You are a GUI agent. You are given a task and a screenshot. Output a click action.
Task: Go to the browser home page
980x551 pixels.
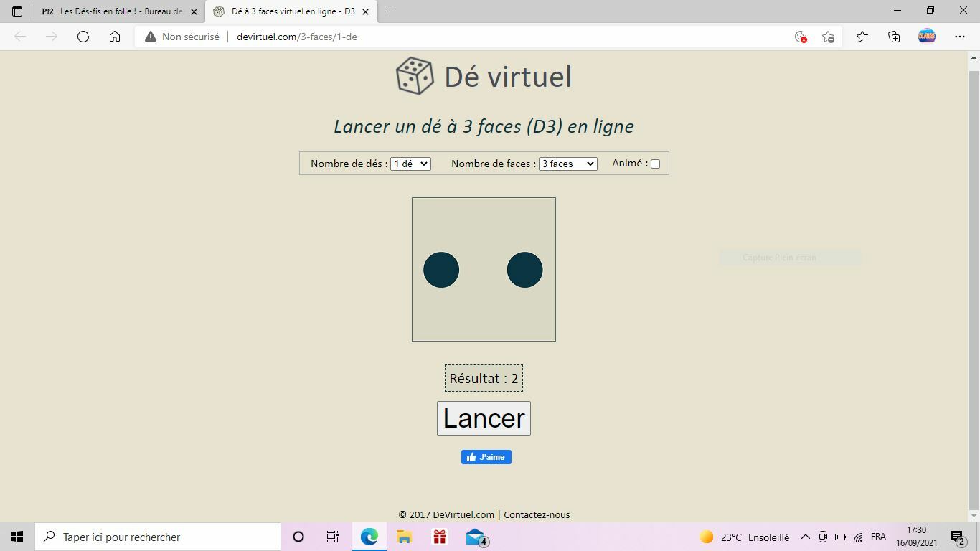115,37
